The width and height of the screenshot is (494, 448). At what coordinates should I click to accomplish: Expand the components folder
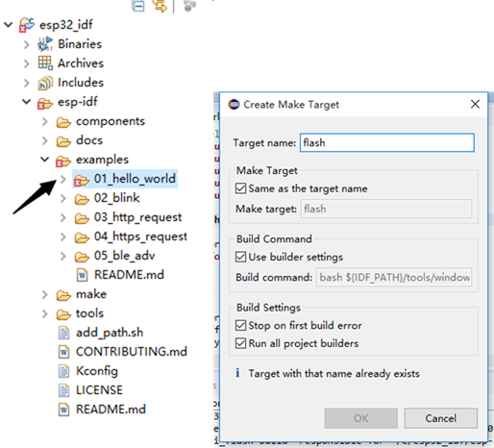pos(45,121)
